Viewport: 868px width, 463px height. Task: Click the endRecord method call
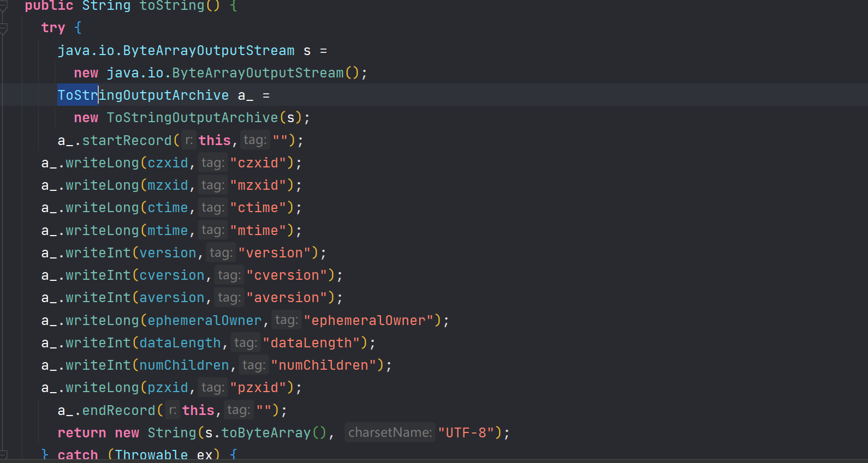(x=119, y=411)
